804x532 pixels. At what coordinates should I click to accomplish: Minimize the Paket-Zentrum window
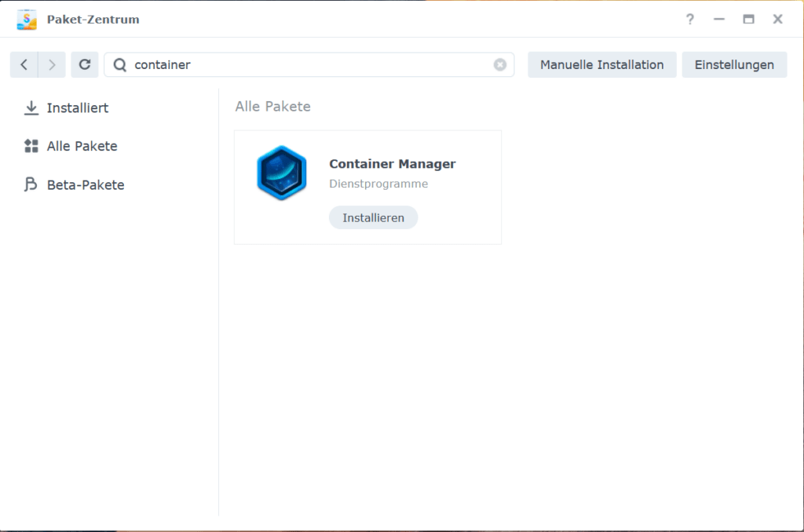pos(719,20)
